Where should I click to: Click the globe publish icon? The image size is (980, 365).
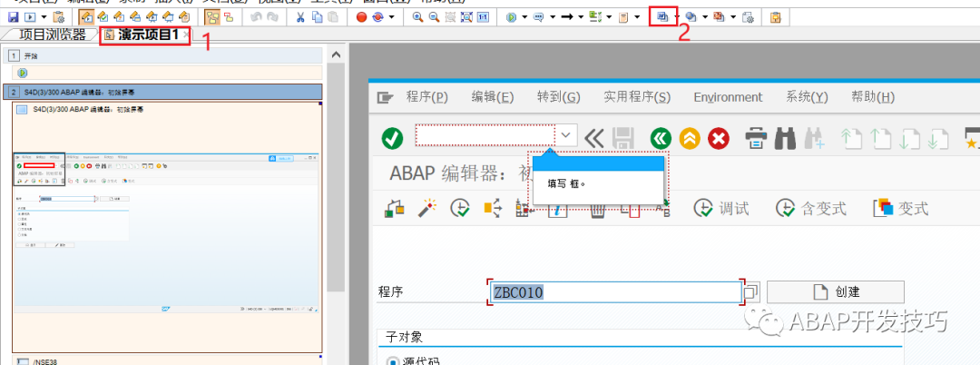691,17
